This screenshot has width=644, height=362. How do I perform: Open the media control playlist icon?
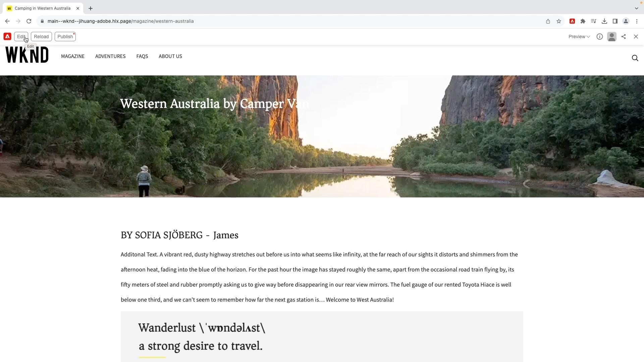click(x=593, y=21)
